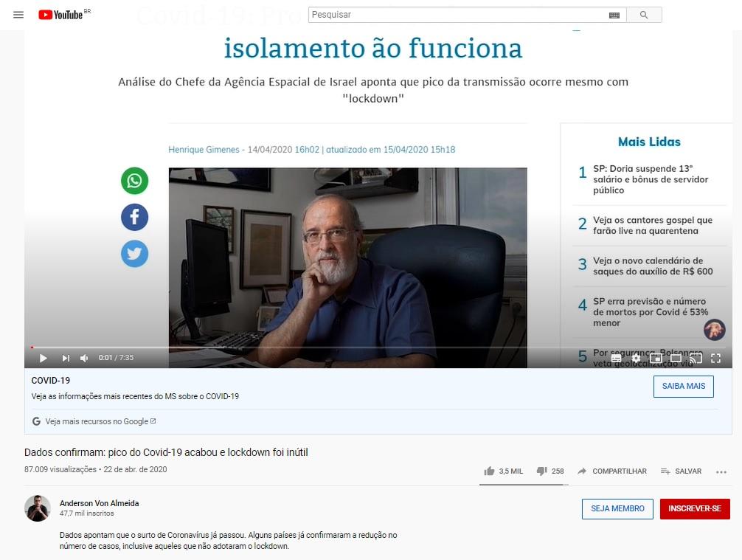
Task: Open the on-screen keyboard icon in search
Action: [x=614, y=15]
